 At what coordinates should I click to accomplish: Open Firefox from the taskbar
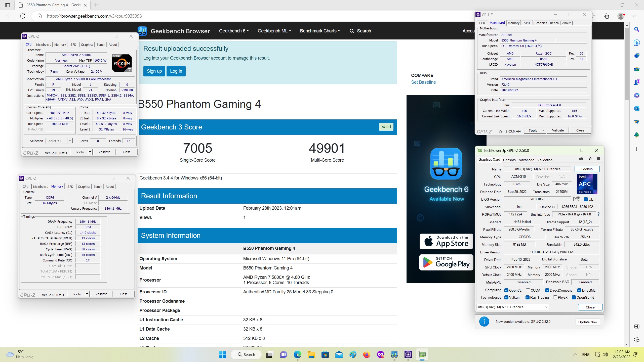[x=367, y=354]
